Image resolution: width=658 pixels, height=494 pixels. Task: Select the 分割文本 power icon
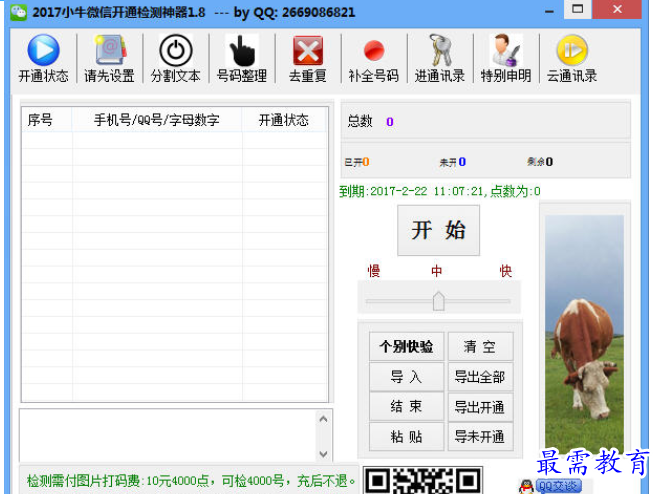point(176,50)
